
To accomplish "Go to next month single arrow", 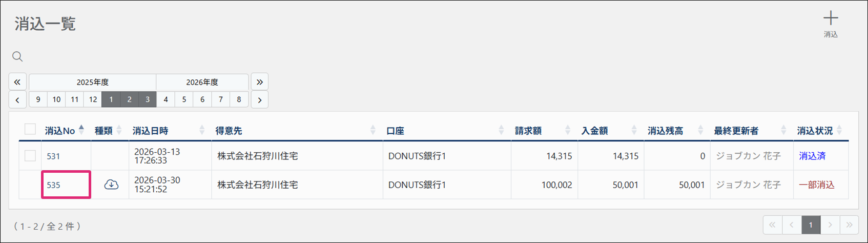I will (x=259, y=99).
